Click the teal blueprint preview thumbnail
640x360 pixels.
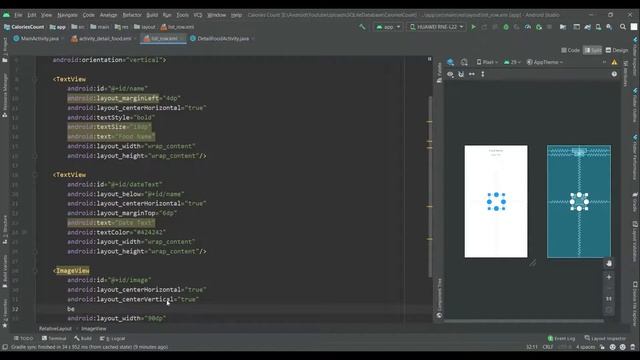tap(579, 201)
